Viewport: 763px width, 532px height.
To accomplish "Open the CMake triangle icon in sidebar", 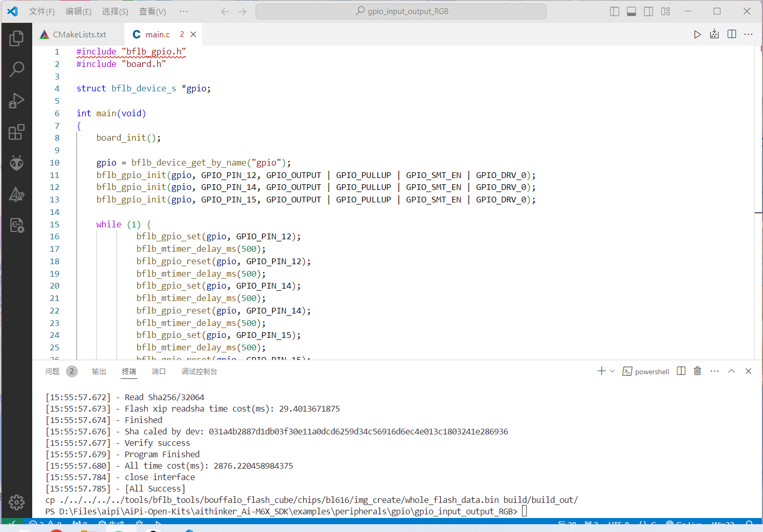I will point(17,194).
